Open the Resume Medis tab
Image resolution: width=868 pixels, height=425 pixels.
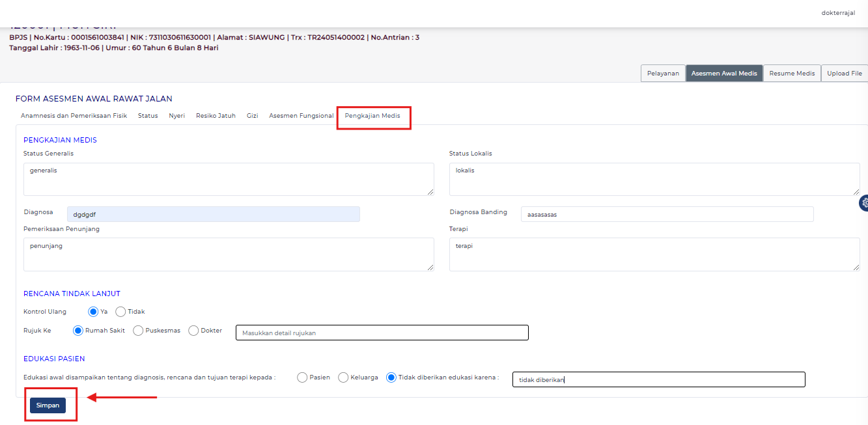click(792, 74)
